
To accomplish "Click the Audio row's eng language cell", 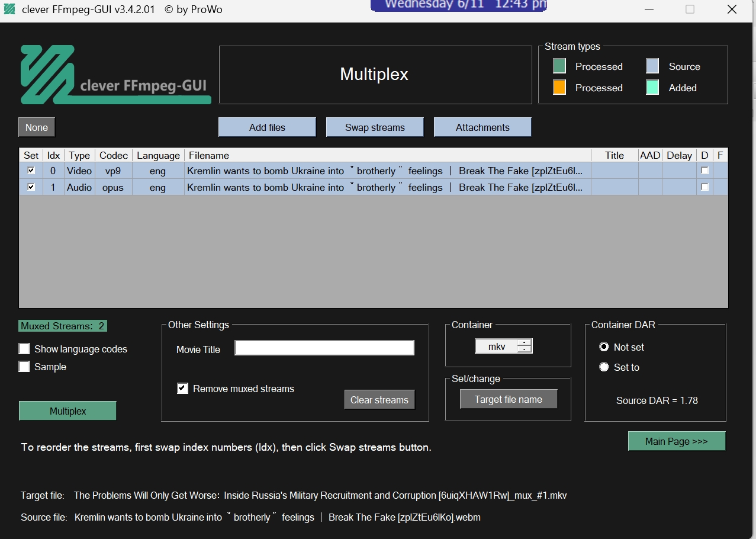I will tap(158, 187).
